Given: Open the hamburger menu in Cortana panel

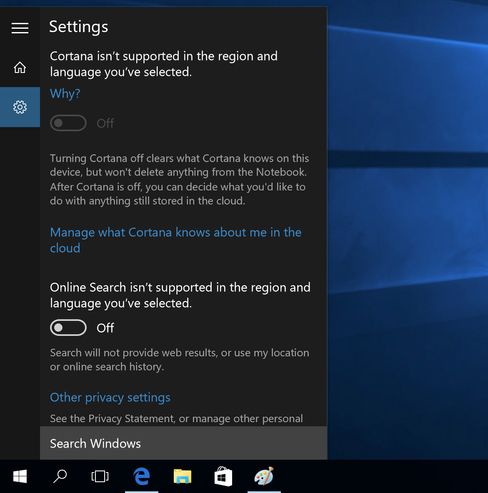Looking at the screenshot, I should click(20, 28).
